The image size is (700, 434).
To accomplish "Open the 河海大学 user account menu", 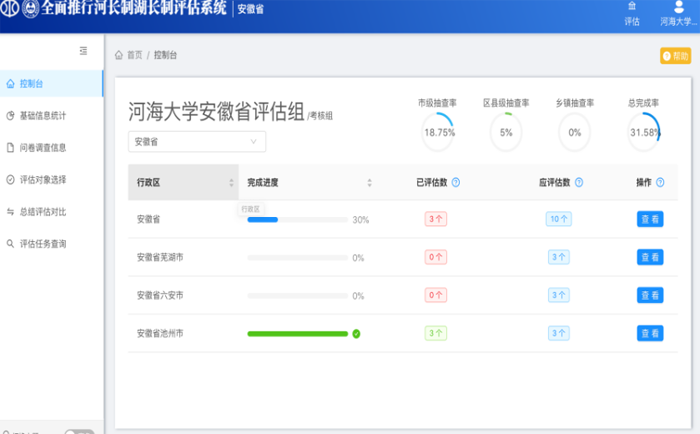I will [x=679, y=13].
